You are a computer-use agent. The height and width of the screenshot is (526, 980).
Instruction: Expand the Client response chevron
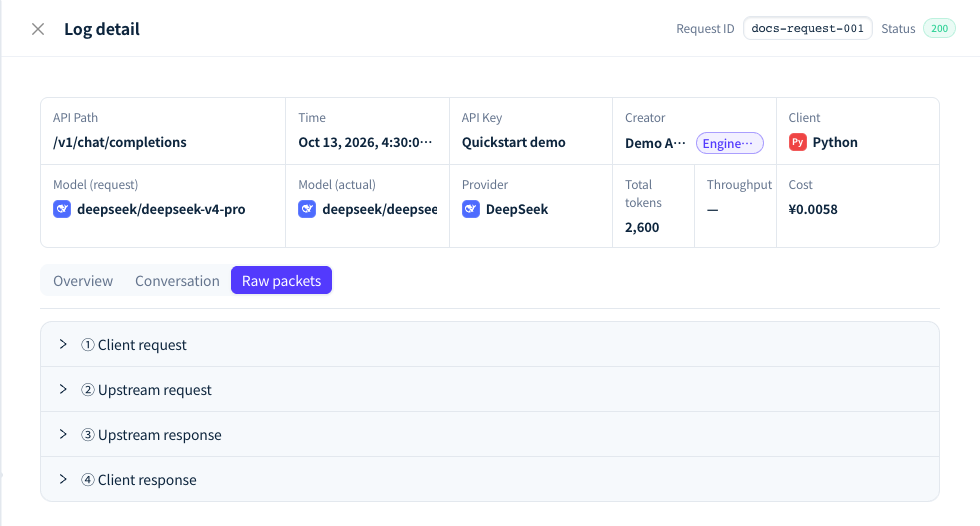[x=63, y=479]
